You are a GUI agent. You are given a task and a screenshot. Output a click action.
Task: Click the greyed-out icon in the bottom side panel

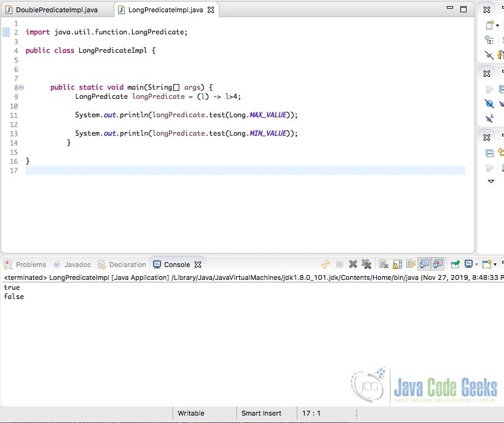click(489, 168)
